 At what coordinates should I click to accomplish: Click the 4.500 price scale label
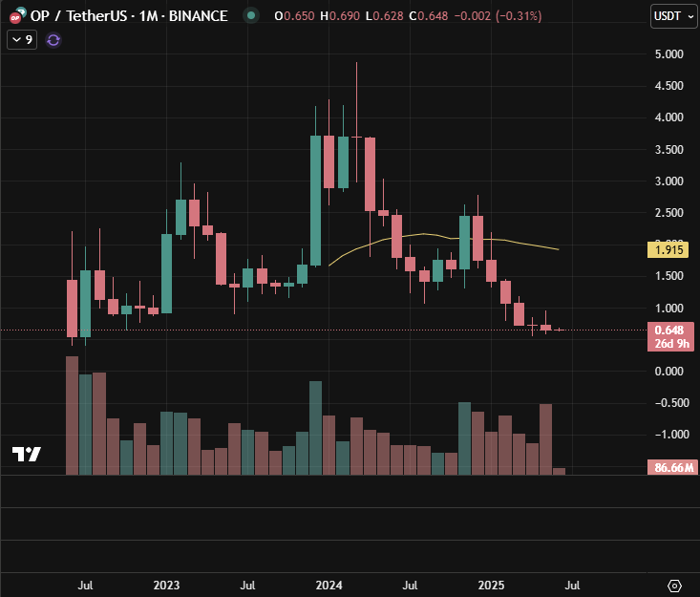click(668, 86)
